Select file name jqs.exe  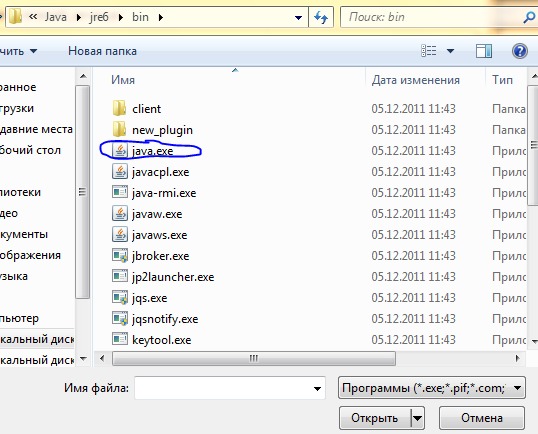150,298
